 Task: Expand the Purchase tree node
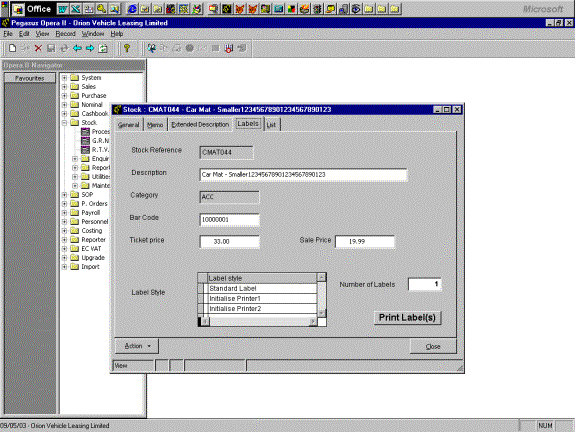tap(65, 95)
